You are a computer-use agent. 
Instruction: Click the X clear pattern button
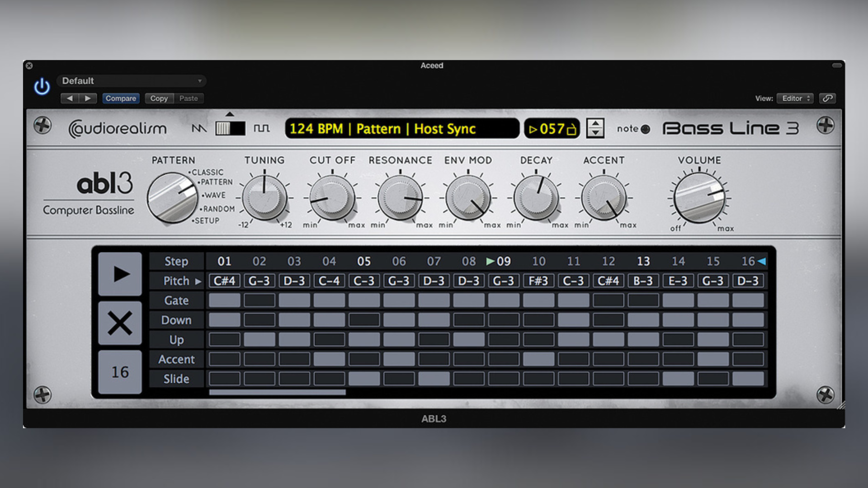pyautogui.click(x=120, y=323)
